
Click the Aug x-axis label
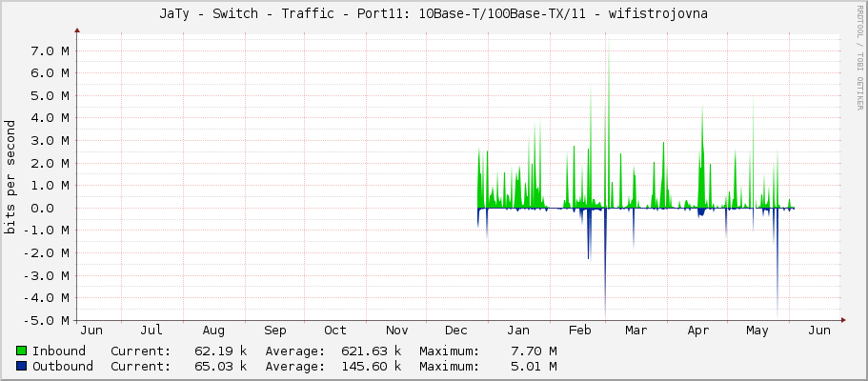point(213,331)
